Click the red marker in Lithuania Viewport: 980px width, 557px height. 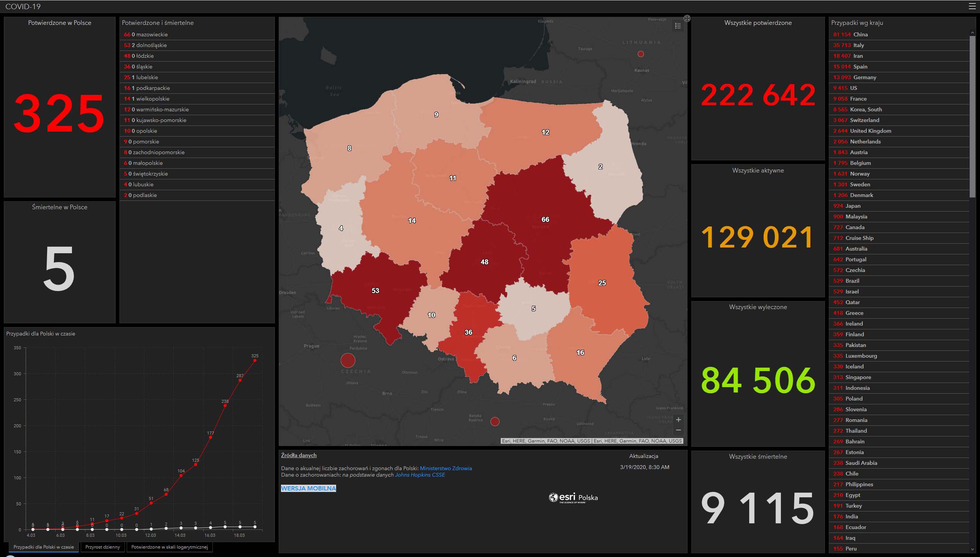point(641,54)
